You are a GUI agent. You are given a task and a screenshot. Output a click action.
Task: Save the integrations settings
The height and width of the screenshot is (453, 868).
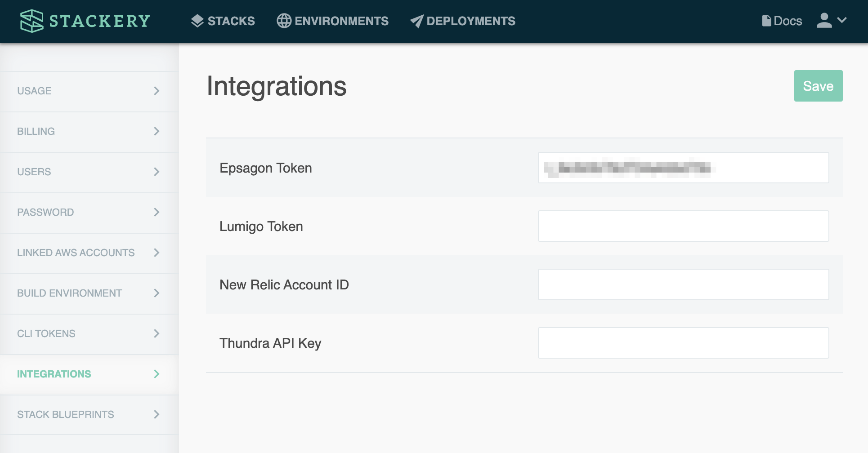tap(818, 86)
